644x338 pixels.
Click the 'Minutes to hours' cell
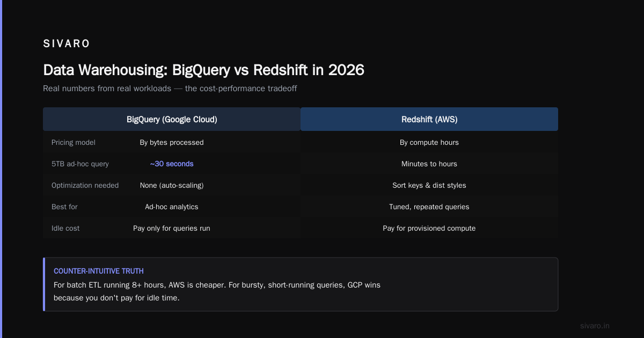429,164
